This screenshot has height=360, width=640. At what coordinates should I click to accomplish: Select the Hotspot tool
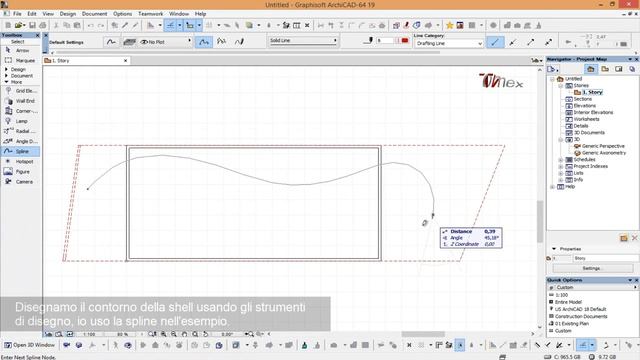(x=20, y=162)
